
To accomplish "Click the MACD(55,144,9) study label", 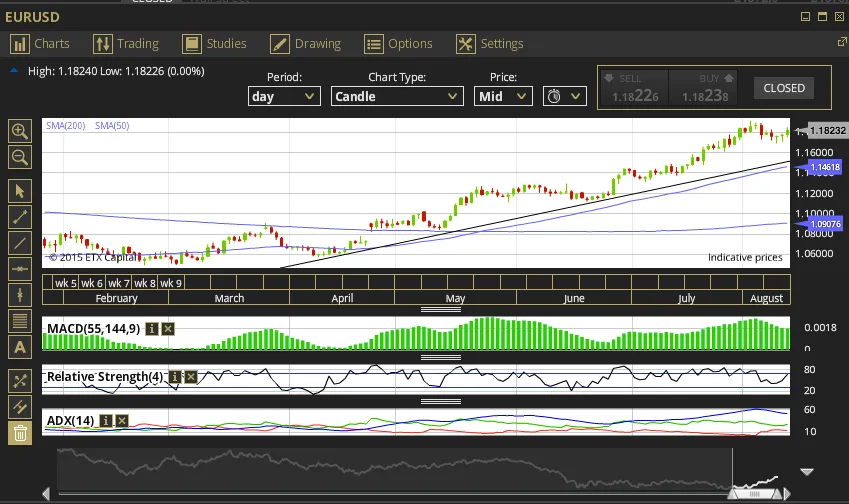I will [94, 329].
